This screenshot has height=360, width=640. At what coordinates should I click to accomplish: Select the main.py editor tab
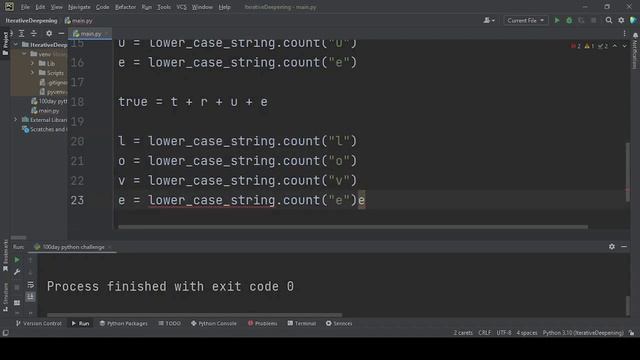click(90, 33)
